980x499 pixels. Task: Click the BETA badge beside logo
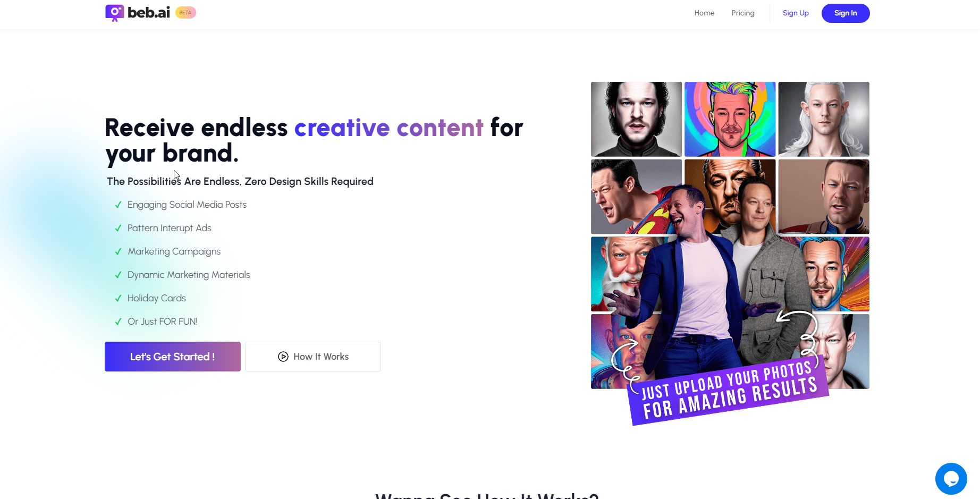tap(185, 13)
